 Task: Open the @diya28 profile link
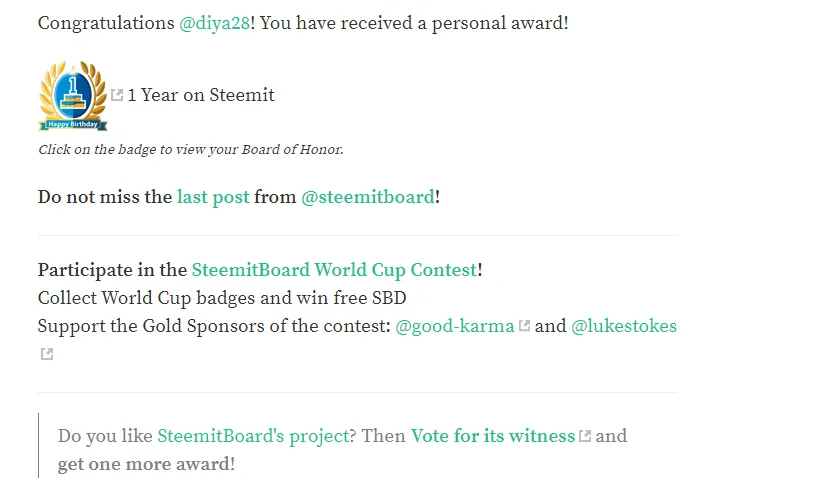[214, 23]
